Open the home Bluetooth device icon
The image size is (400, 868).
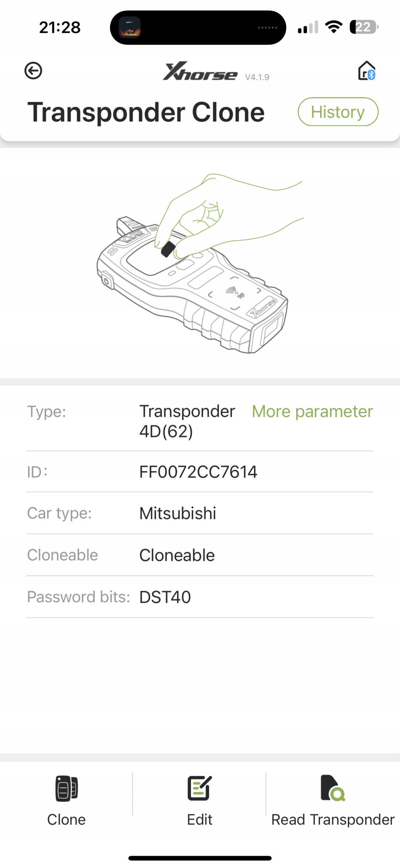366,71
